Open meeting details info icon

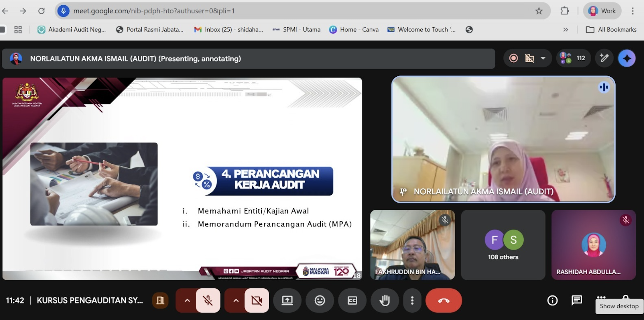pos(552,300)
